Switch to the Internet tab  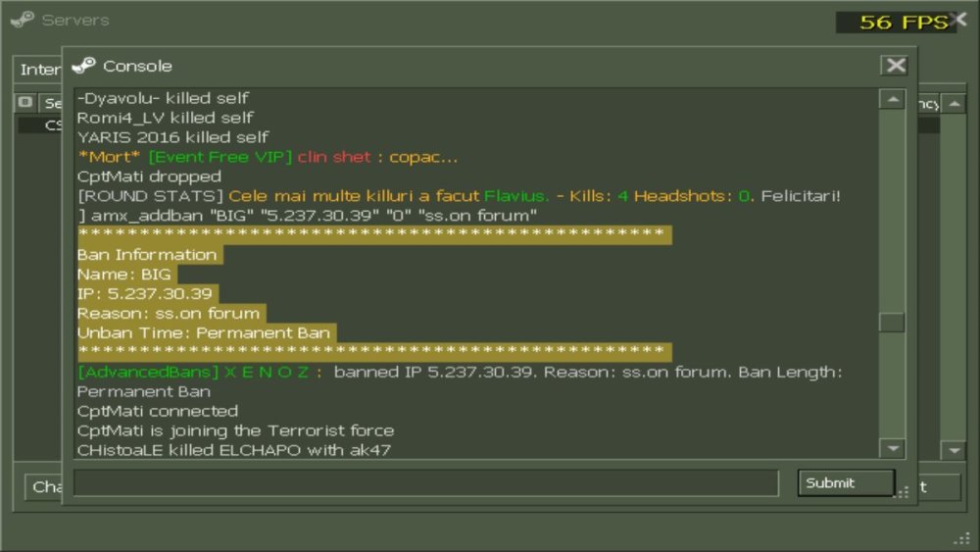tap(39, 70)
